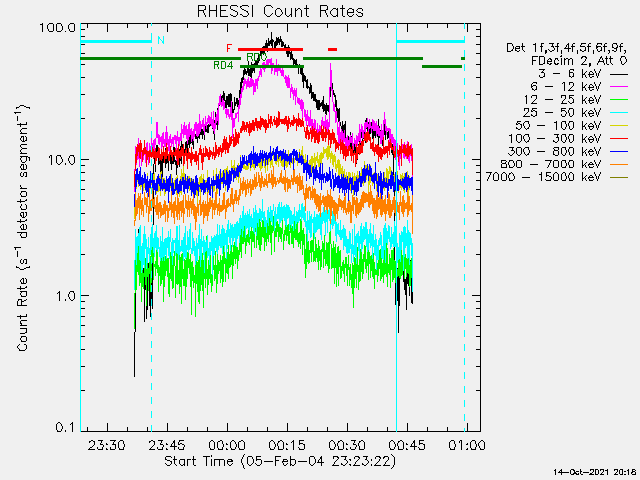The width and height of the screenshot is (640, 480).
Task: Select the '800 - 7000 keV' legend label
Action: [x=551, y=164]
